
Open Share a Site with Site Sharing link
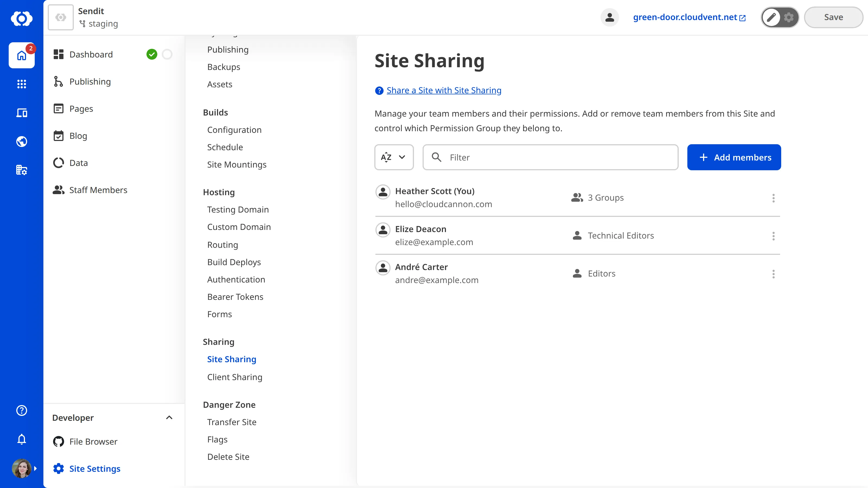[444, 90]
